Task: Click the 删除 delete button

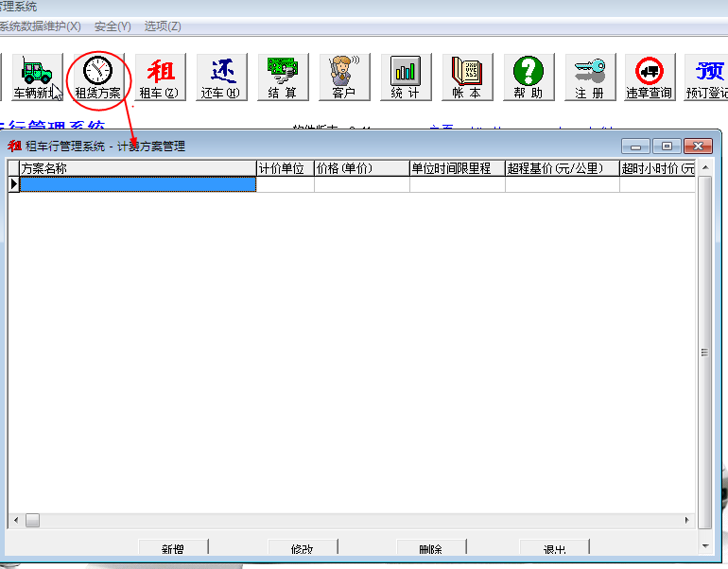Action: pos(431,547)
